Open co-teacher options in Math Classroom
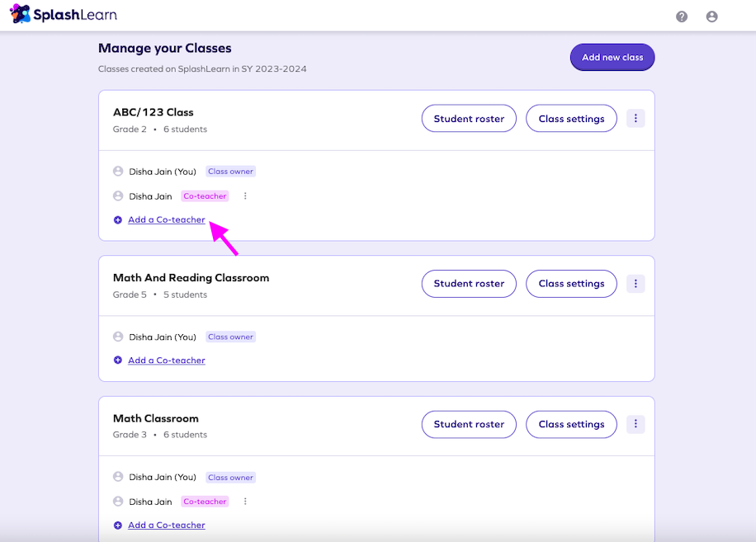This screenshot has width=756, height=542. coord(245,502)
